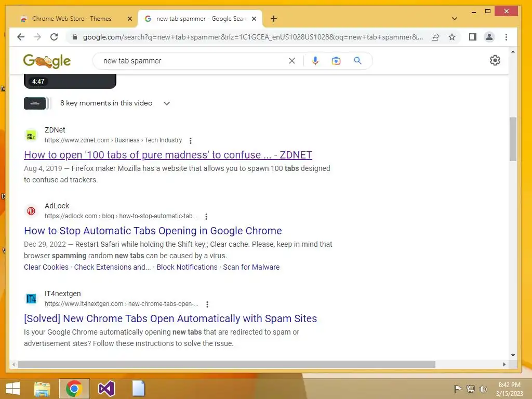Open New Chrome Tabs Open Automatically result

point(170,318)
